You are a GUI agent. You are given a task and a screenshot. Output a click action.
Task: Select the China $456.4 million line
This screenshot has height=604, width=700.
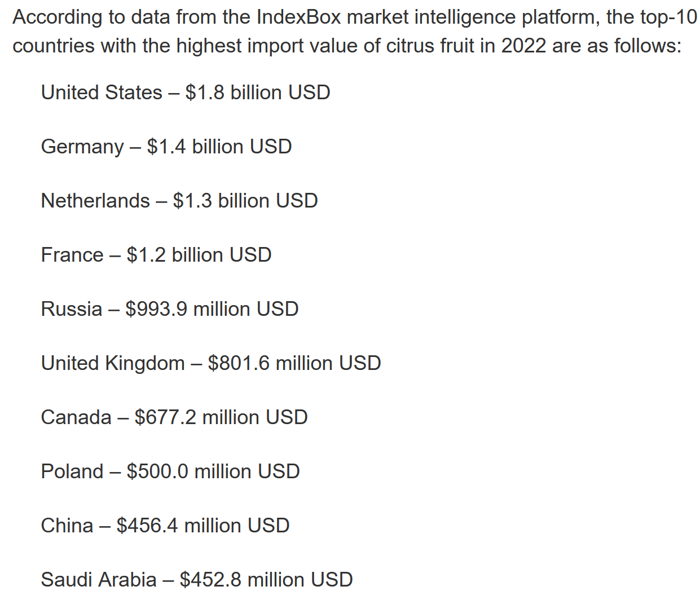[165, 526]
